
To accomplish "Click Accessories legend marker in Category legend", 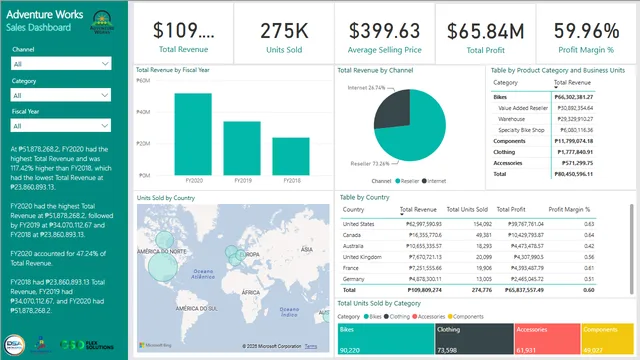I will point(415,316).
